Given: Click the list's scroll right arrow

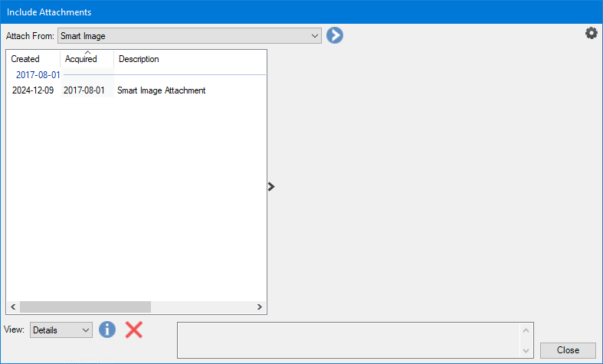Looking at the screenshot, I should coord(261,307).
